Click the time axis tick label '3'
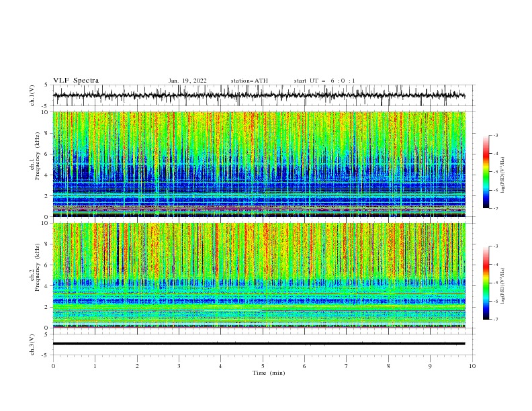Image resolution: width=532 pixels, height=411 pixels. coord(179,366)
